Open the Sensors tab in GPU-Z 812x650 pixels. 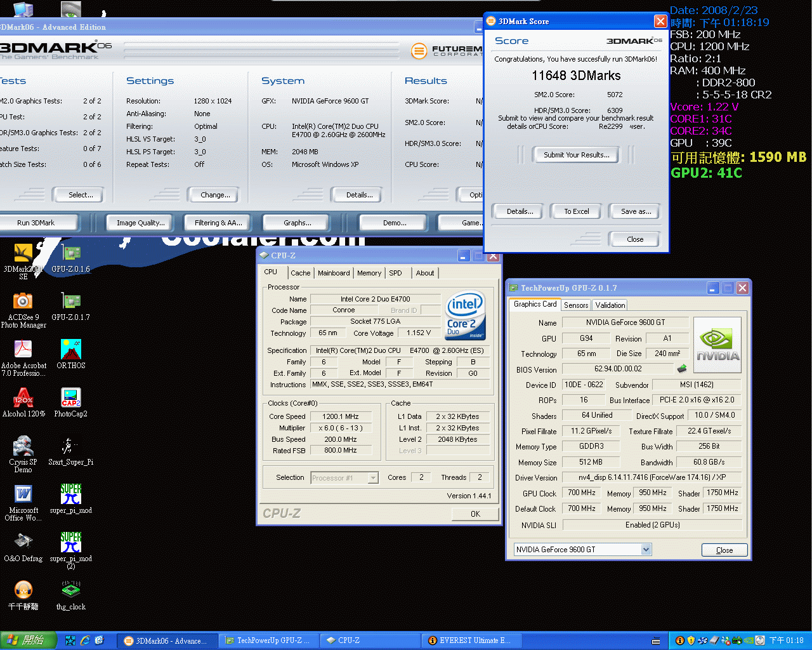[575, 305]
